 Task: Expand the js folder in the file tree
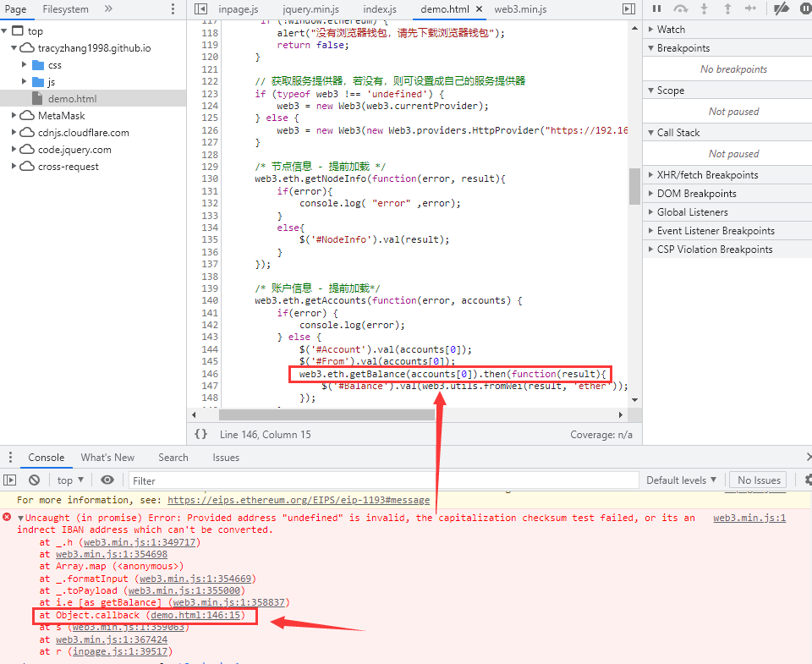48,81
